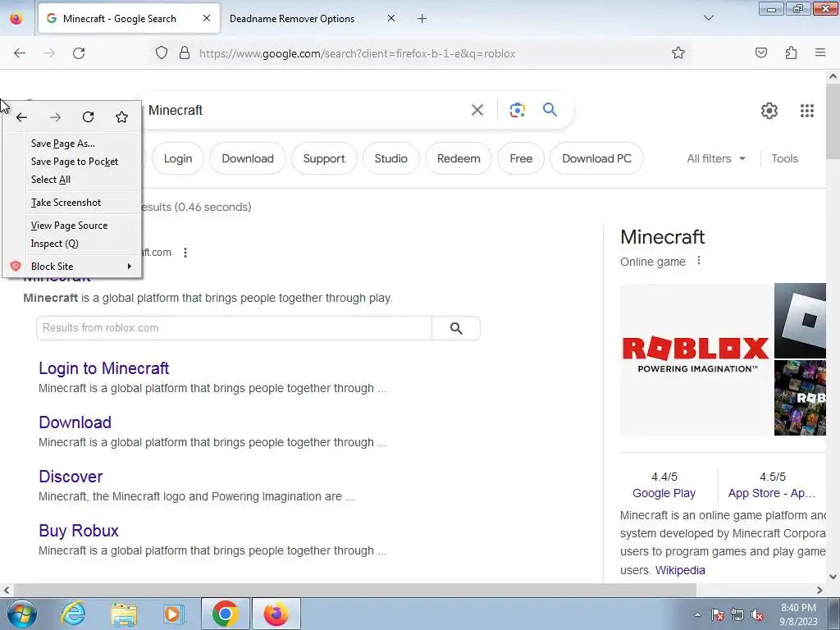Image resolution: width=840 pixels, height=630 pixels.
Task: Go forward using browser toolbar arrow
Action: pyautogui.click(x=49, y=53)
